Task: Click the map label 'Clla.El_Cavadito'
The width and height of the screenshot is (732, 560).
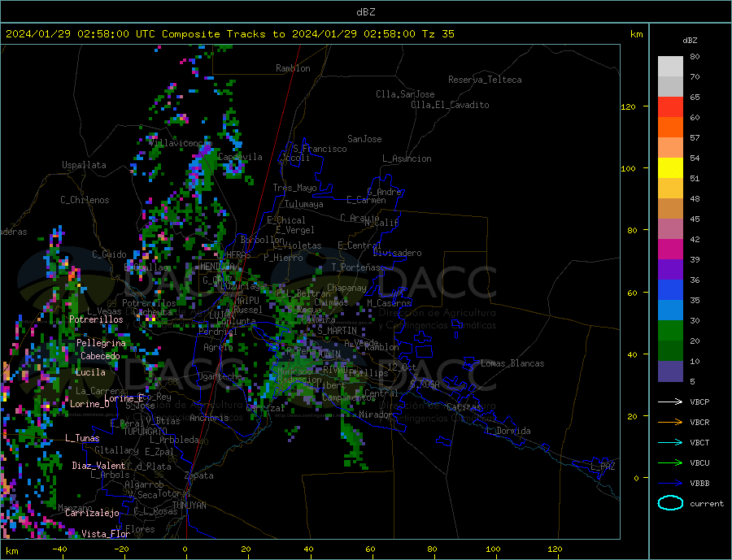Action: 450,105
